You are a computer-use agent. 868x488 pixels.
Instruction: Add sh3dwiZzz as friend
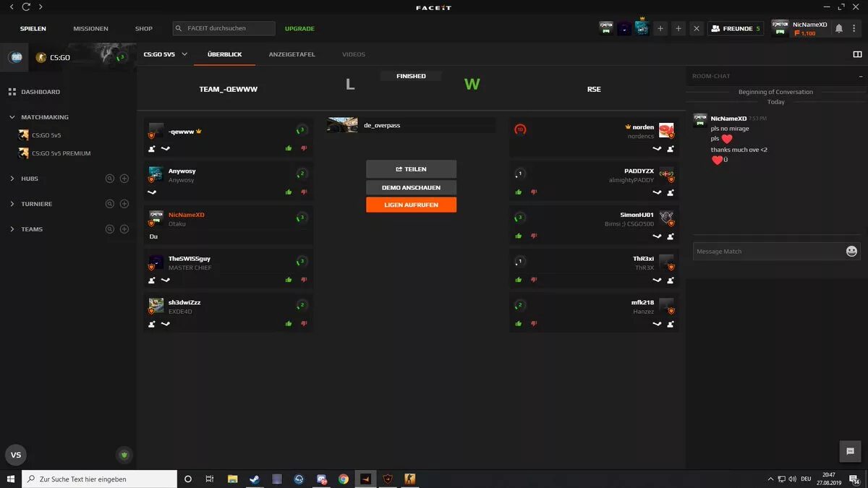(x=152, y=323)
